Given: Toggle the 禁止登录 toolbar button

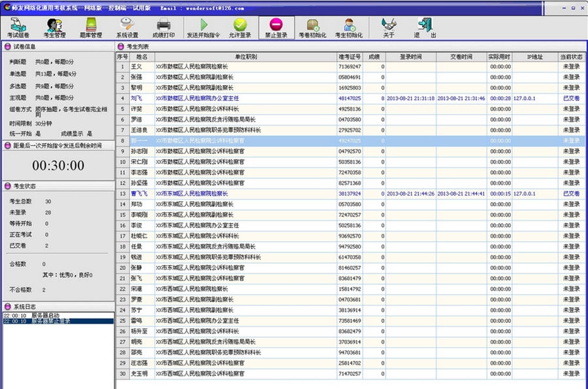Looking at the screenshot, I should (x=276, y=27).
